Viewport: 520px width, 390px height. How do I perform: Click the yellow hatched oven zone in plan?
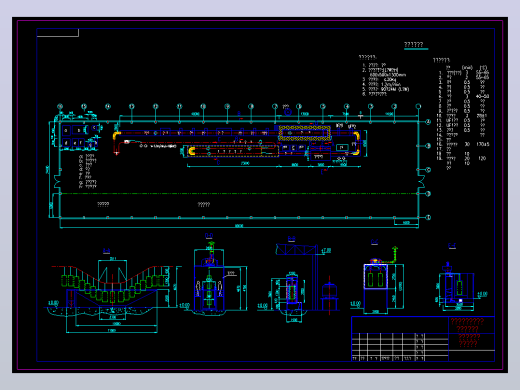click(x=304, y=133)
